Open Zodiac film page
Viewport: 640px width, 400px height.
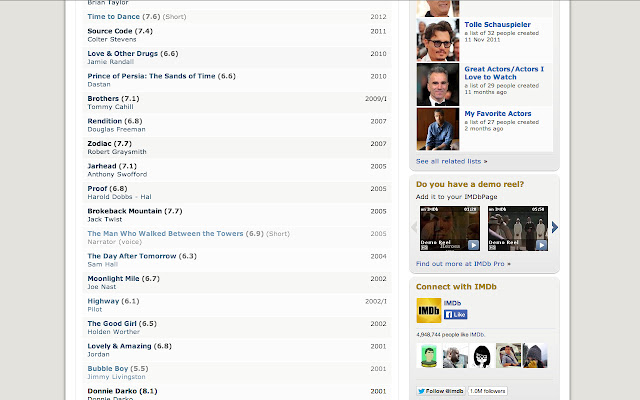99,143
